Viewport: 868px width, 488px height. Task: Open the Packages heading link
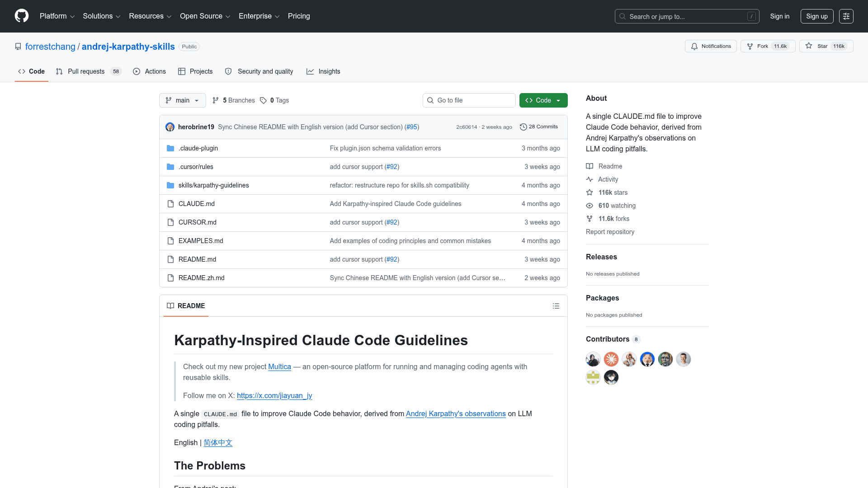[602, 298]
